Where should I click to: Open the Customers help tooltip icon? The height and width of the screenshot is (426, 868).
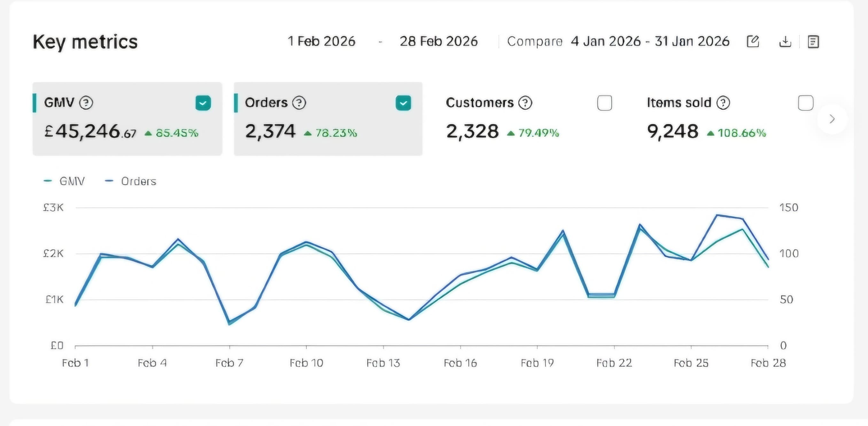pyautogui.click(x=525, y=103)
